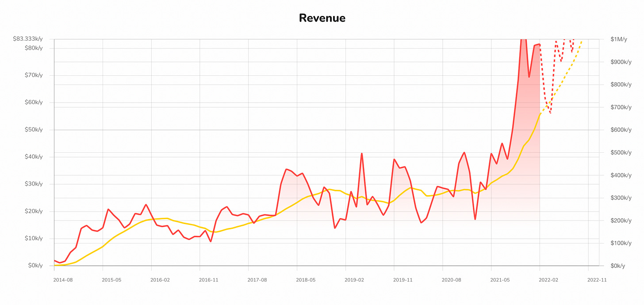Click the 2018-05 x-axis label

point(306,280)
